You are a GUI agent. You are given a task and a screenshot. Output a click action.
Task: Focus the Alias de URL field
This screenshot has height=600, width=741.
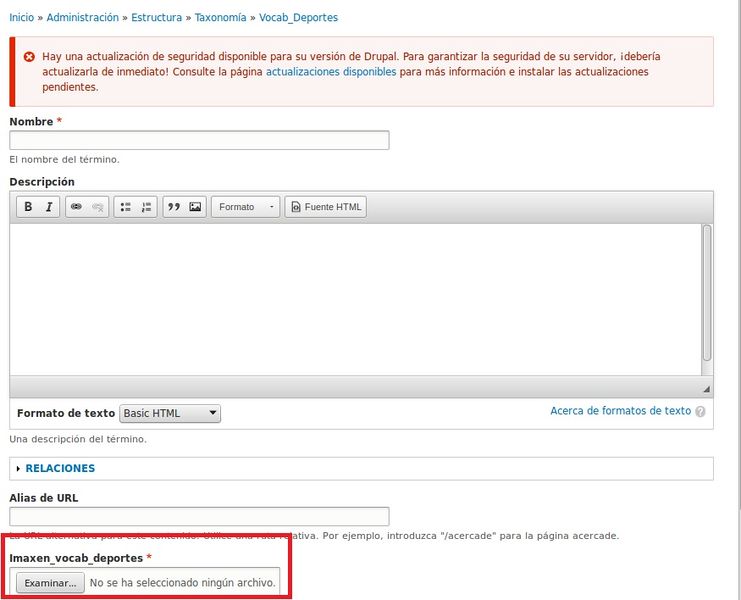point(199,516)
